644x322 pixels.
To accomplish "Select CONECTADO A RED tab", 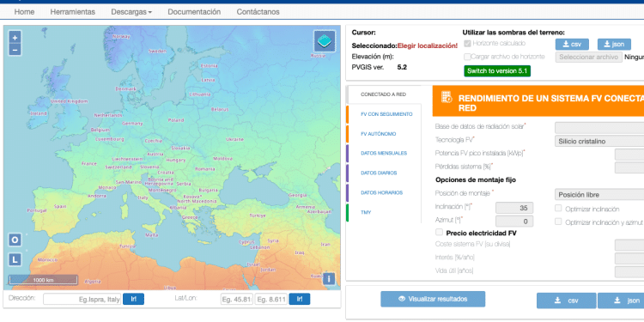I will tap(384, 94).
